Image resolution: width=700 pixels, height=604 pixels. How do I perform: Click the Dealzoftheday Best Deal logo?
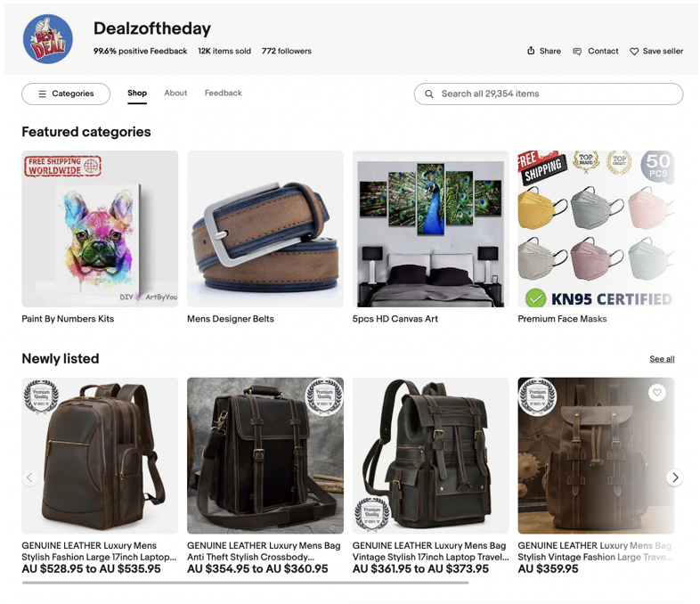[48, 39]
